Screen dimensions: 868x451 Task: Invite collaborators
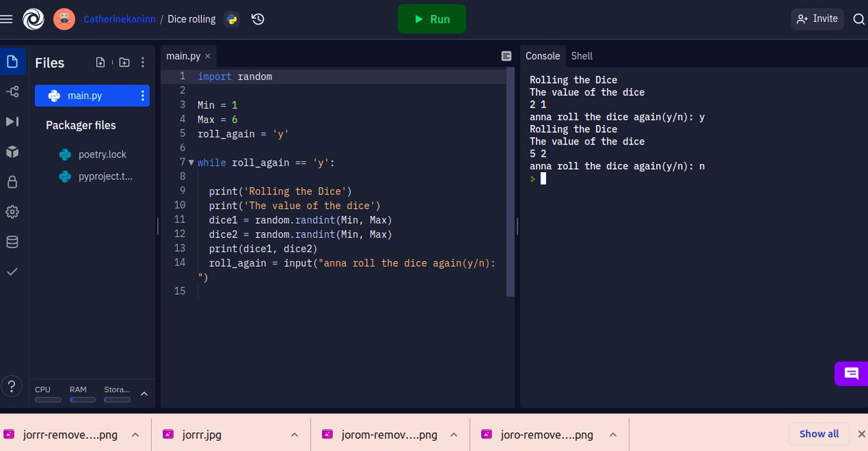coord(817,19)
